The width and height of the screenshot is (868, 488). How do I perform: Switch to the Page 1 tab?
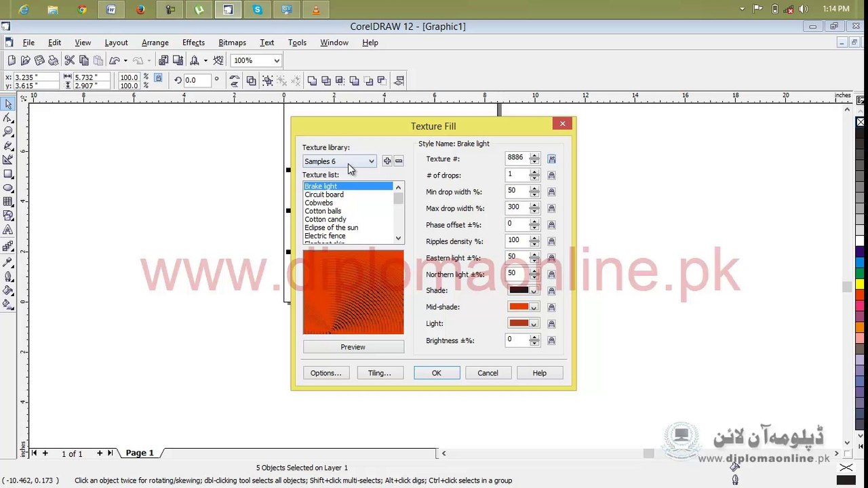(140, 453)
